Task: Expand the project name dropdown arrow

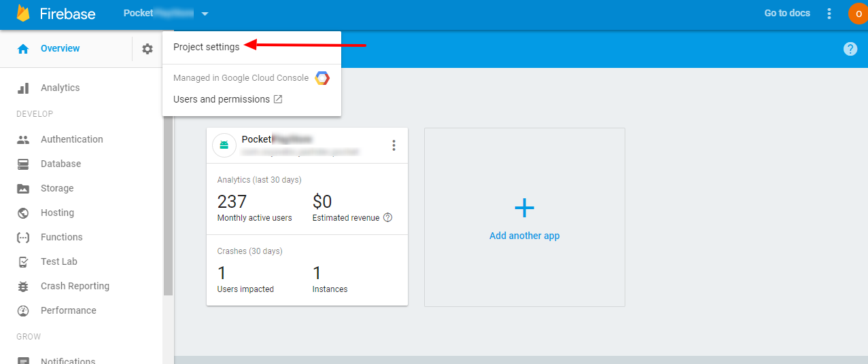Action: [205, 14]
